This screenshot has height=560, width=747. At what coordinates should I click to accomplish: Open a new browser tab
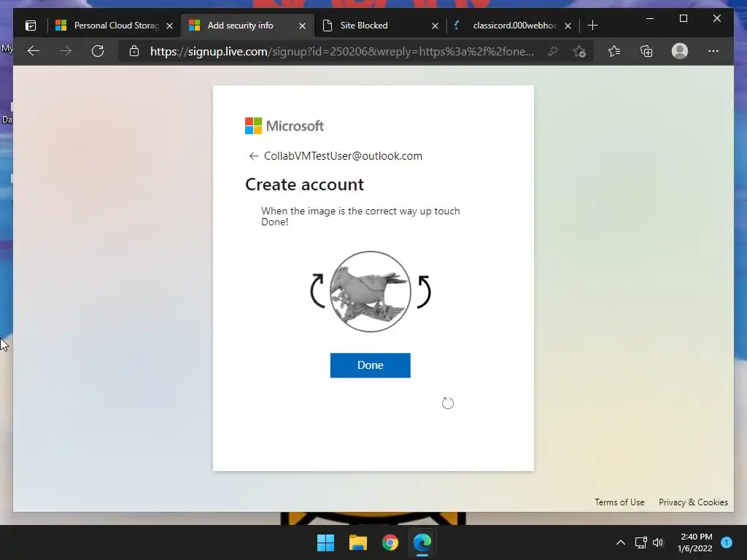(592, 26)
